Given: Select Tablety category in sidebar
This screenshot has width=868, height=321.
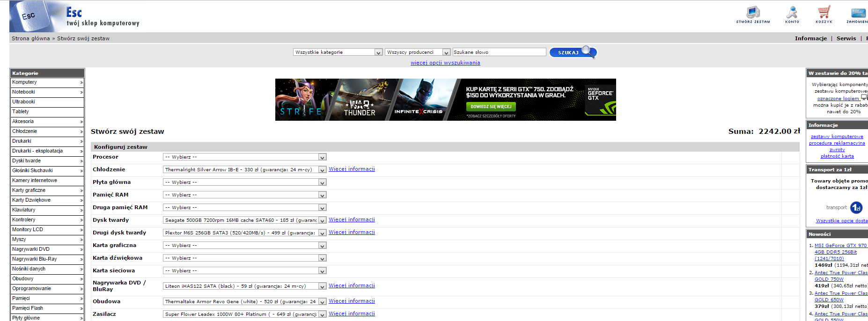Looking at the screenshot, I should point(47,112).
